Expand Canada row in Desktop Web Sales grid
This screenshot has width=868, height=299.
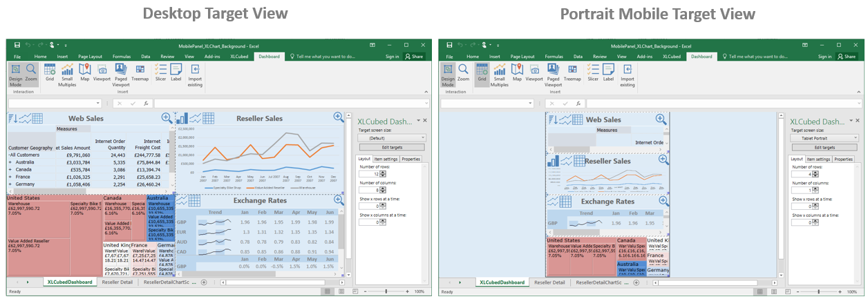10,169
